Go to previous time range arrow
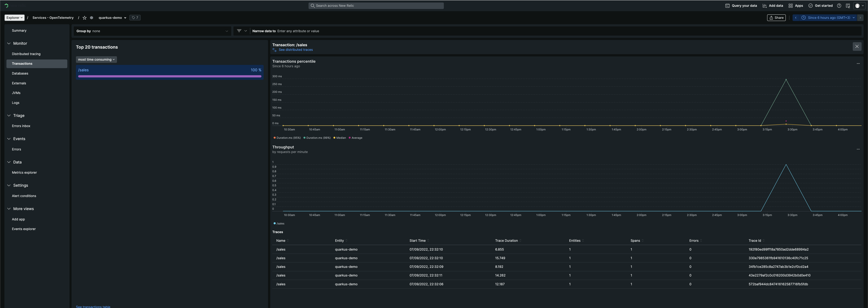Image resolution: width=868 pixels, height=308 pixels. (x=796, y=18)
